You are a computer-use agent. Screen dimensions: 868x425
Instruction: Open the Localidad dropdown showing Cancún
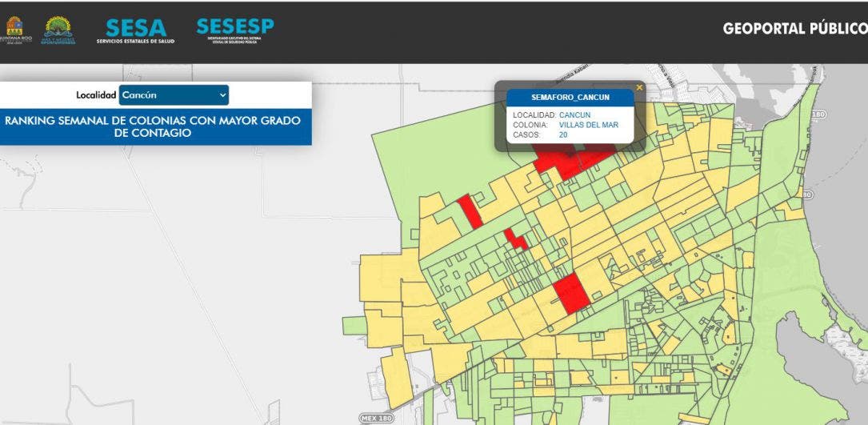(x=173, y=95)
